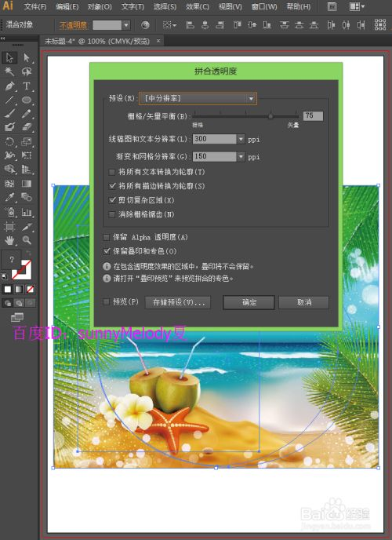Open the 效果(C) menu

pos(198,6)
